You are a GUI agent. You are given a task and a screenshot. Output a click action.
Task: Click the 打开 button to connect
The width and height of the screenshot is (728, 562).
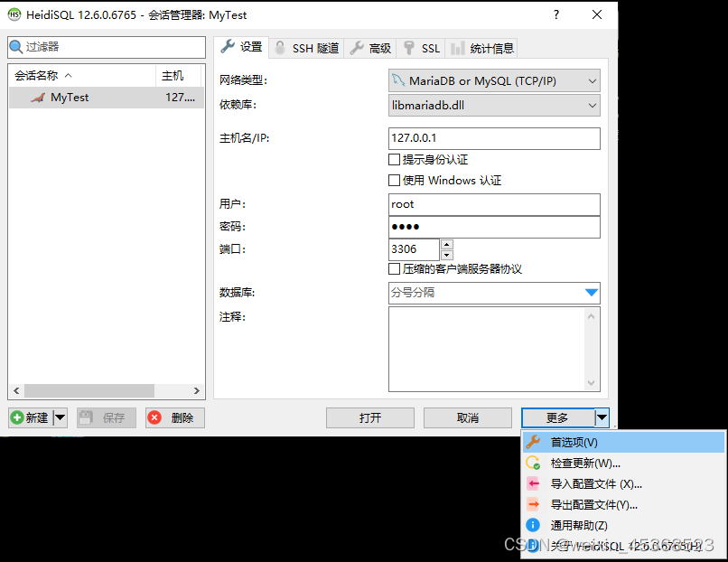pos(370,417)
